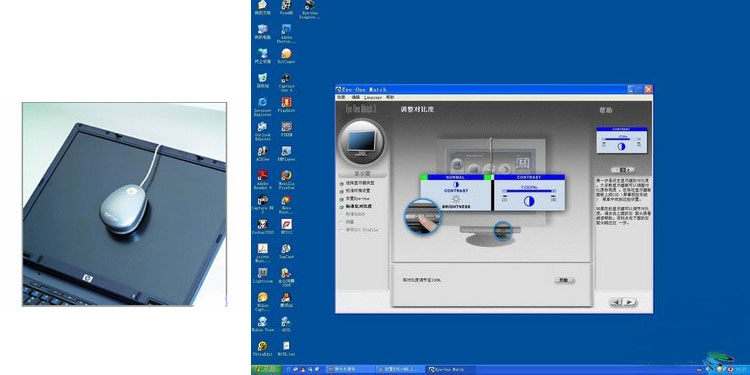Click the Windows Start button
The width and height of the screenshot is (750, 375).
point(266,370)
